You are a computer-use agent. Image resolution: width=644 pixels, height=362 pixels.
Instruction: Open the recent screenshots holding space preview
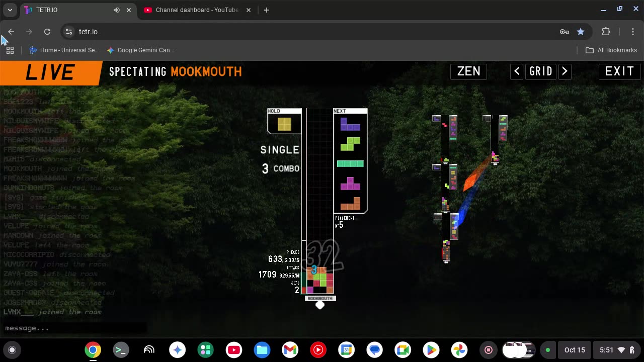(518, 350)
